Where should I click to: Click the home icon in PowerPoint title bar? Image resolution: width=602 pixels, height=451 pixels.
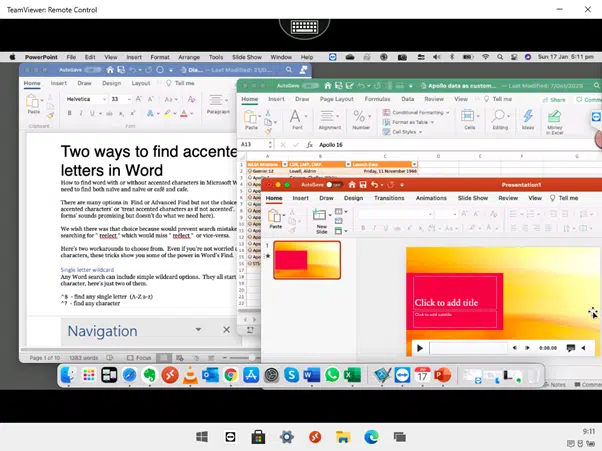[x=352, y=185]
